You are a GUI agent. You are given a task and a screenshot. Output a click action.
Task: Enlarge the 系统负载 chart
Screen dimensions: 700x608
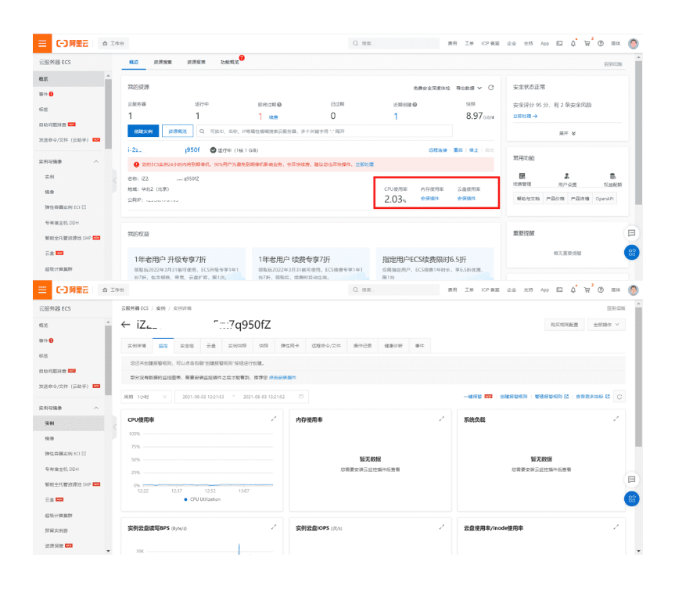tap(616, 419)
